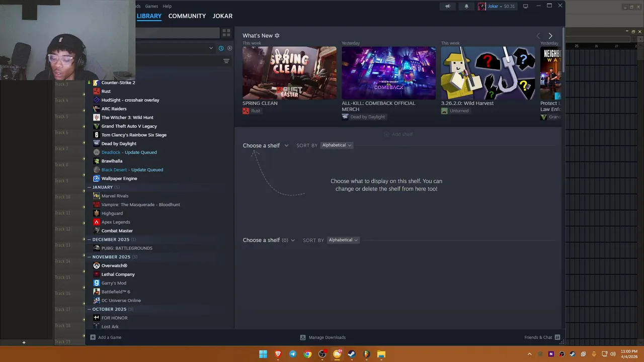Toggle show ready to play games
The image size is (644, 362).
coord(229,48)
